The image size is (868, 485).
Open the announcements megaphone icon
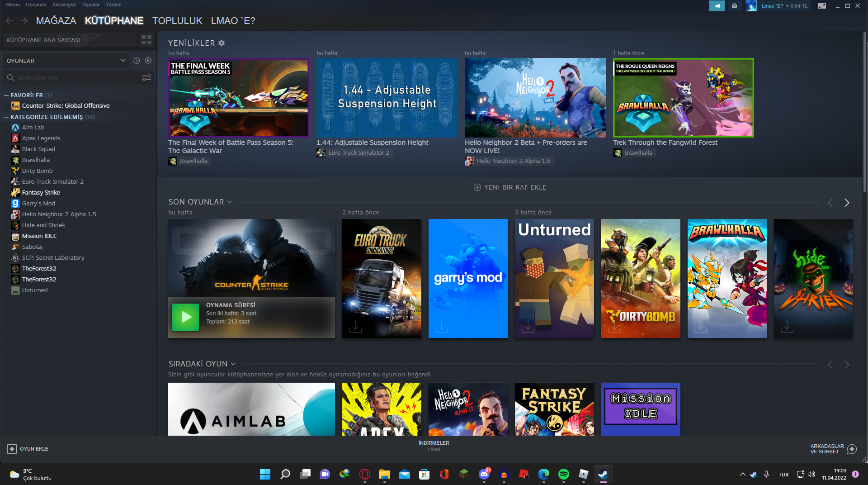pos(717,6)
